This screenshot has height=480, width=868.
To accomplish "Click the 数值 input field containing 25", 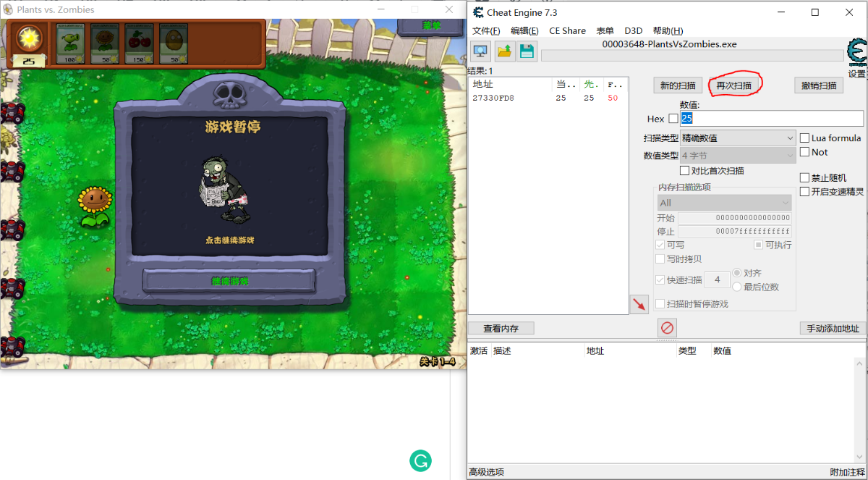I will (772, 118).
